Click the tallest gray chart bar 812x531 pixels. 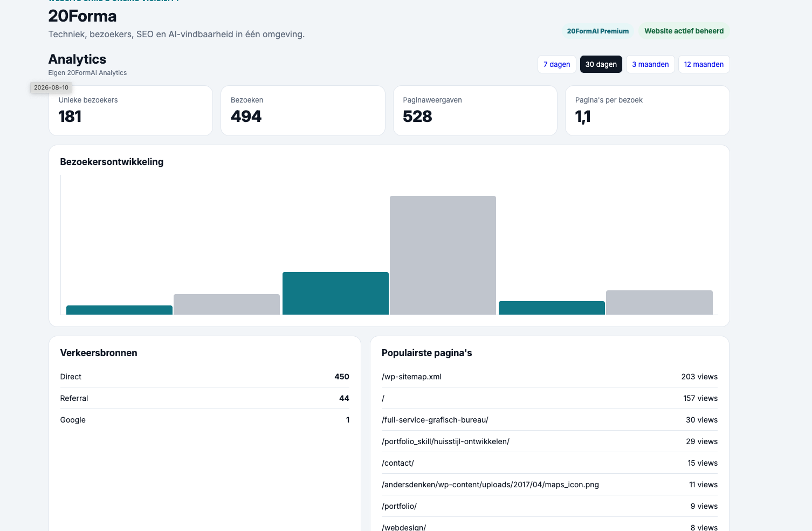(443, 255)
